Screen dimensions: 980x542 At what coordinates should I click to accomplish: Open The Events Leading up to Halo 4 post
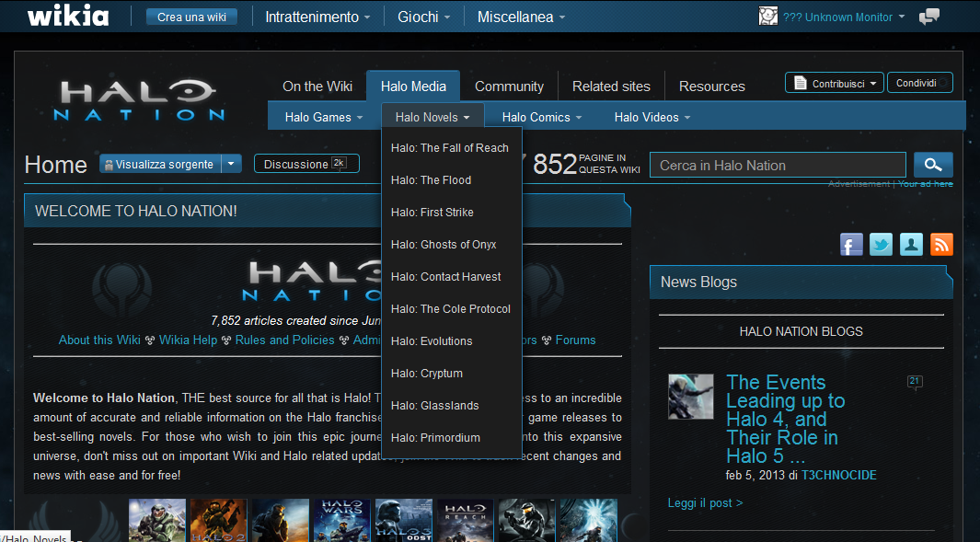coord(786,419)
